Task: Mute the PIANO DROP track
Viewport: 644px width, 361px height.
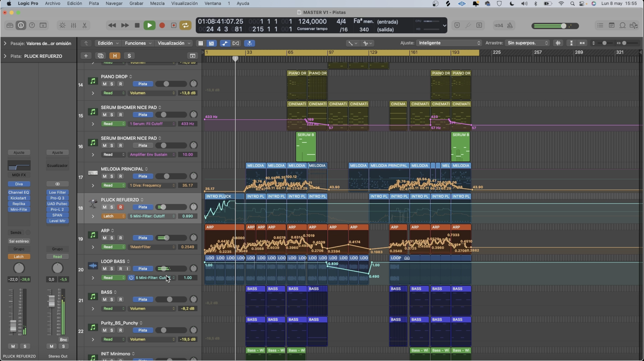Action: (x=104, y=84)
